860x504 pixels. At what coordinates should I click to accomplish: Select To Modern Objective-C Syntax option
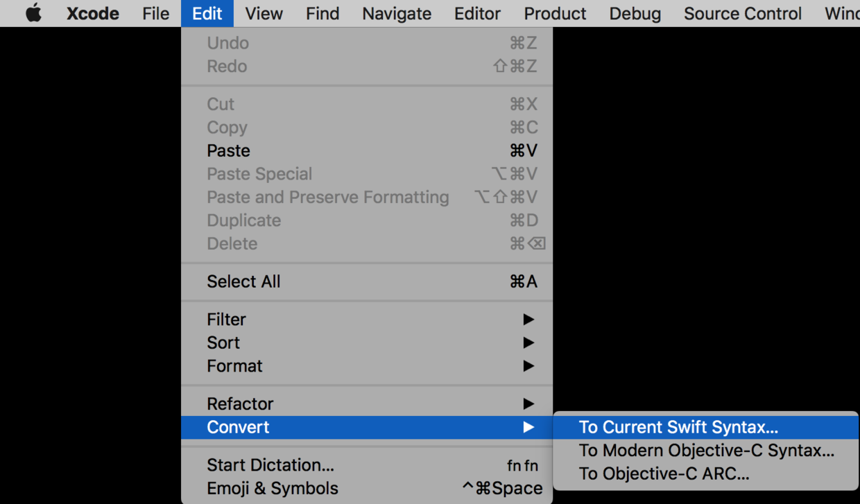tap(706, 451)
